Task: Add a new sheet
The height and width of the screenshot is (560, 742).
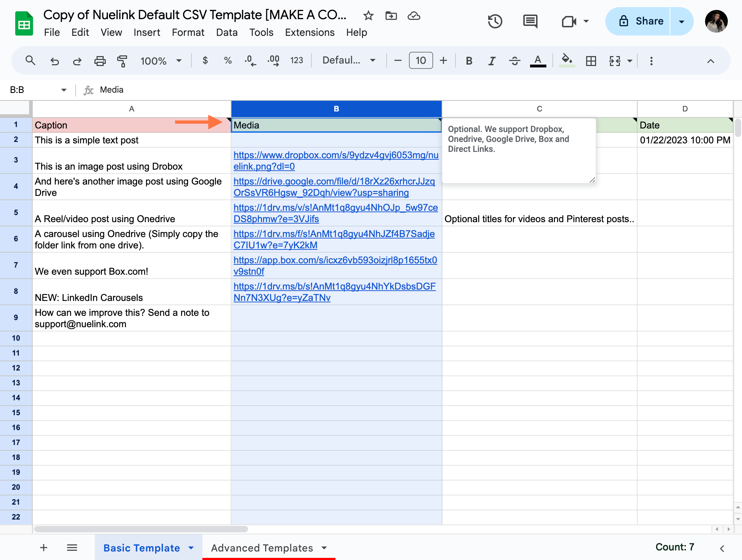Action: (44, 548)
